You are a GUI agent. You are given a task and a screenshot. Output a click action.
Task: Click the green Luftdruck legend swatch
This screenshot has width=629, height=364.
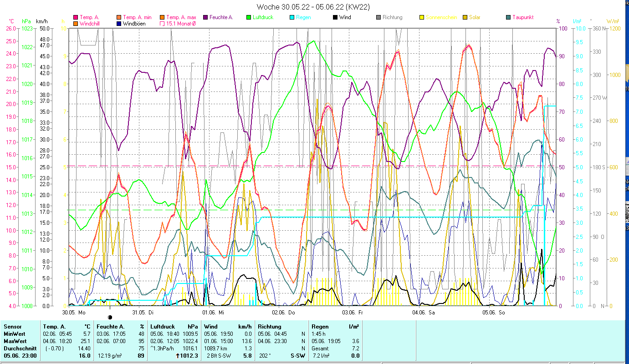[249, 17]
